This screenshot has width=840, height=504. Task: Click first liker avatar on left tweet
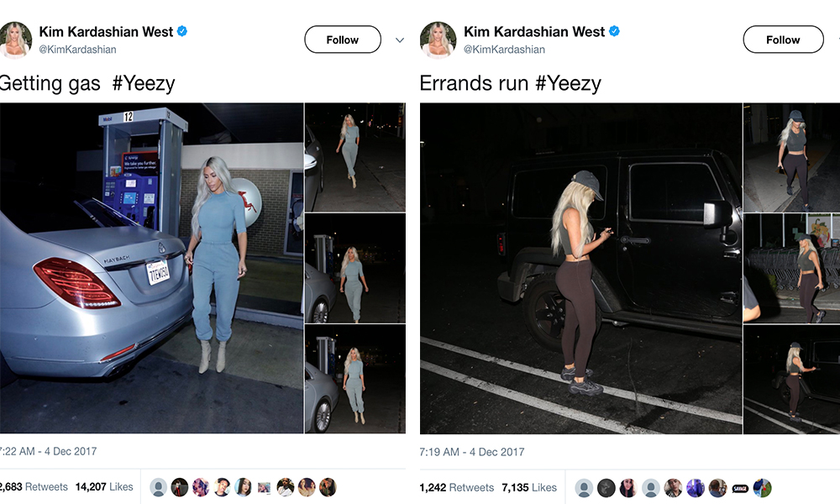pyautogui.click(x=158, y=487)
